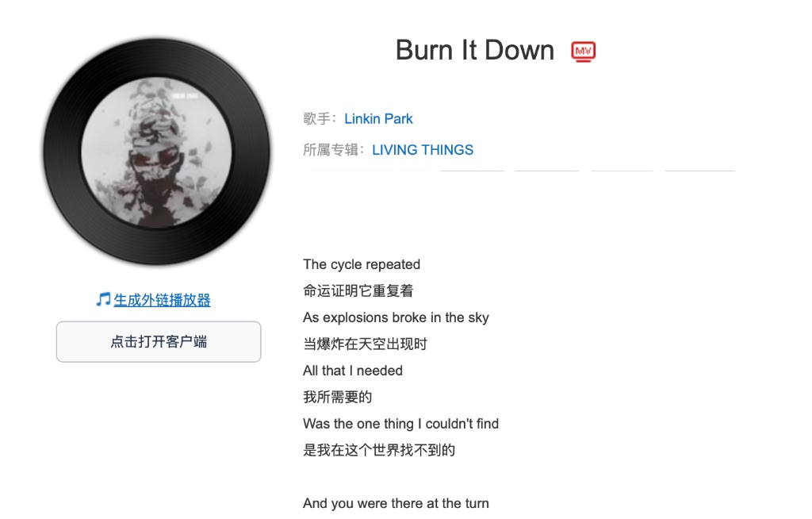Click the lyric line 命运证明它重复着
Image resolution: width=812 pixels, height=519 pixels.
pos(358,291)
